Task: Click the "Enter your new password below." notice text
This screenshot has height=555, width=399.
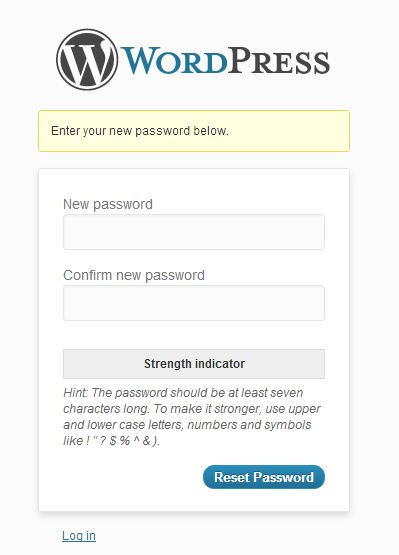Action: pyautogui.click(x=139, y=131)
